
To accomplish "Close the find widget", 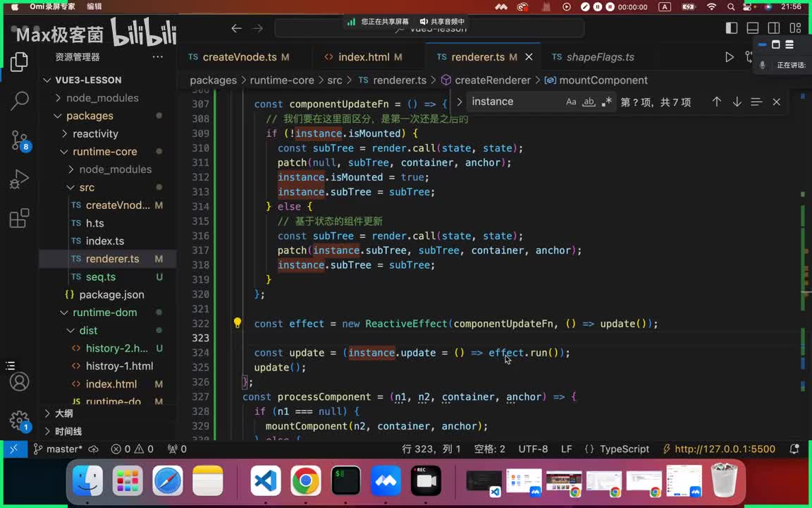I will click(x=776, y=102).
